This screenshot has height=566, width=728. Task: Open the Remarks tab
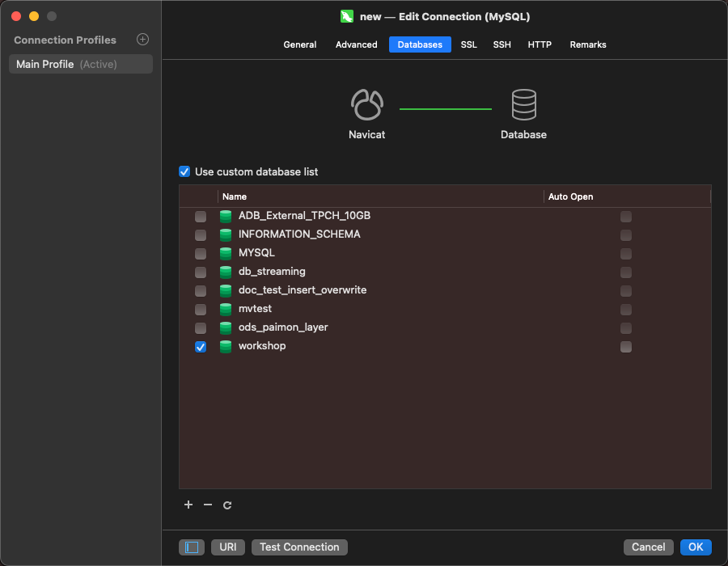coord(588,44)
